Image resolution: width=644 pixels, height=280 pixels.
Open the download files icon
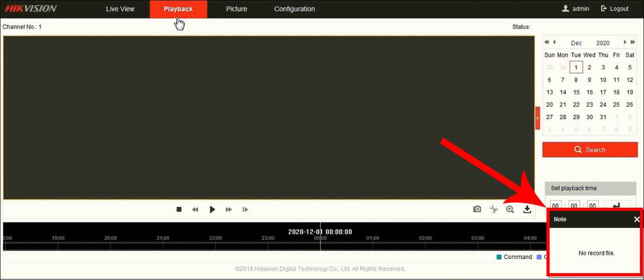[x=527, y=210]
